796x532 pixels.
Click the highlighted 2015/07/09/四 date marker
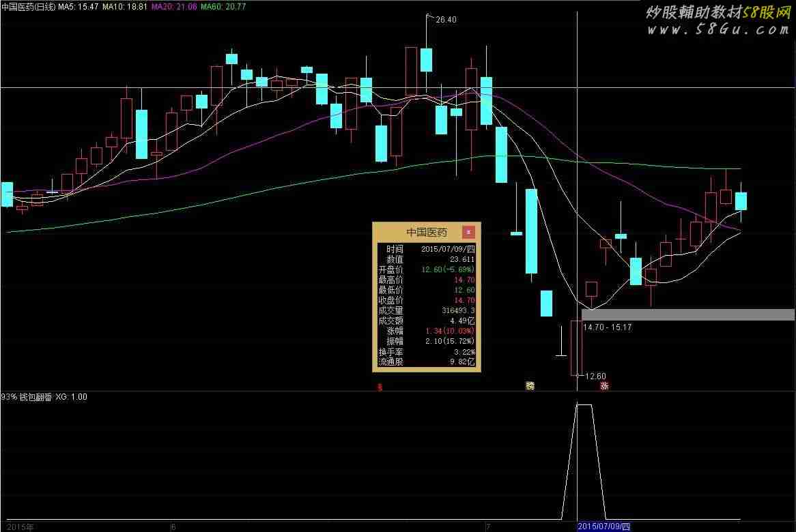pos(603,527)
